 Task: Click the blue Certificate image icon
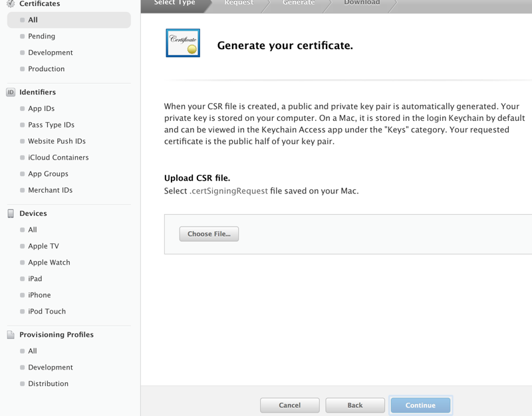click(183, 43)
